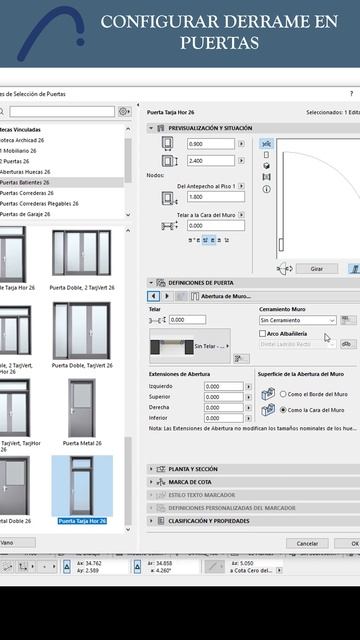Click Como el Borde del Muro illustration icon
The height and width of the screenshot is (640, 360).
click(x=268, y=394)
